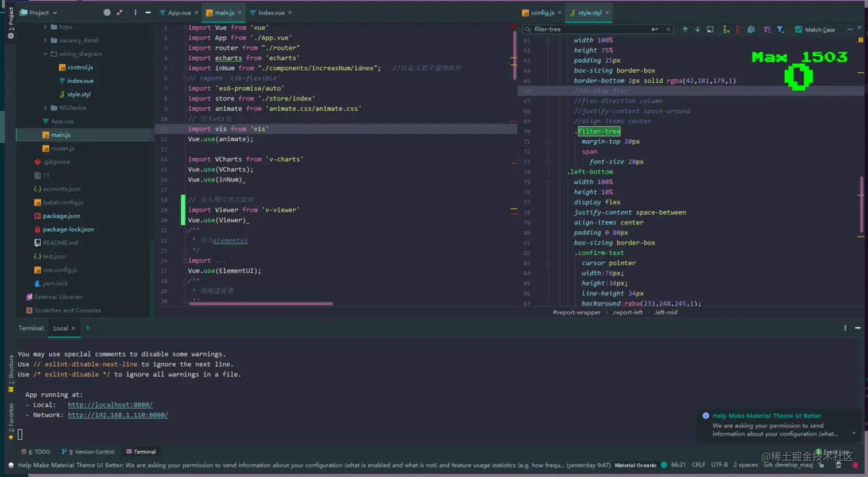Image resolution: width=868 pixels, height=477 pixels.
Task: Open External Libraries in project tree
Action: (x=54, y=297)
